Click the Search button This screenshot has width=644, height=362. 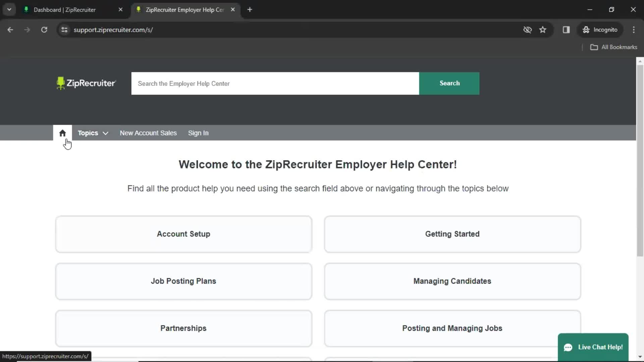(x=449, y=83)
